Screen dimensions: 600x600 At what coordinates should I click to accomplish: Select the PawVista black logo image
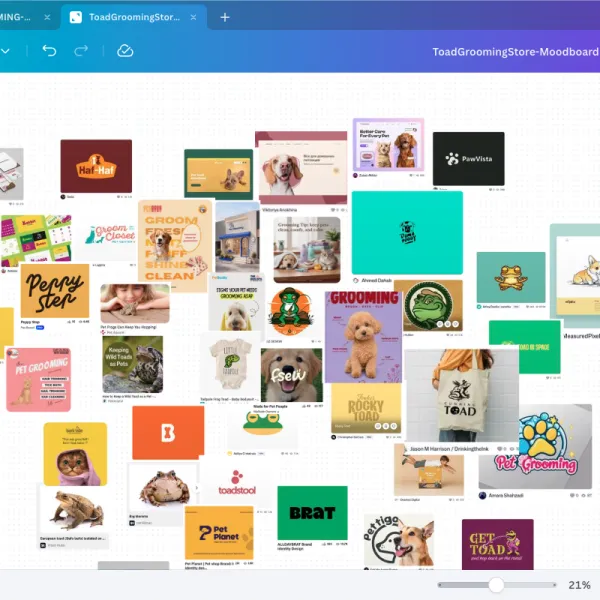(x=468, y=159)
